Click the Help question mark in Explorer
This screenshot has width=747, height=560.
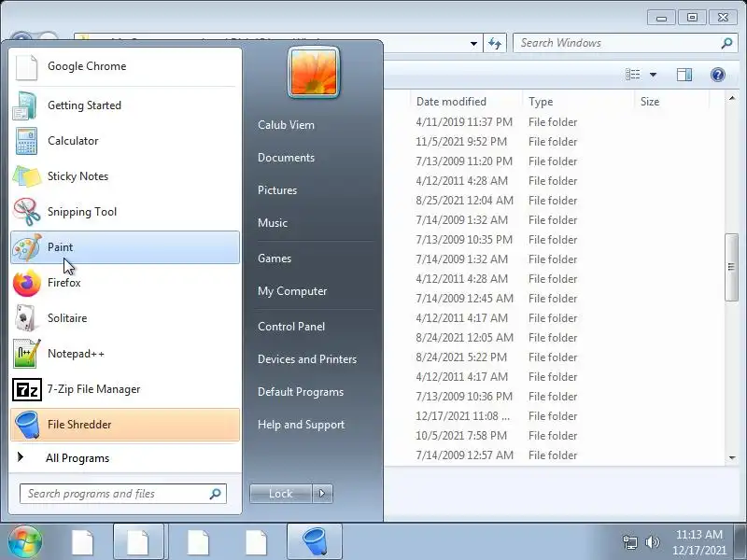(717, 75)
